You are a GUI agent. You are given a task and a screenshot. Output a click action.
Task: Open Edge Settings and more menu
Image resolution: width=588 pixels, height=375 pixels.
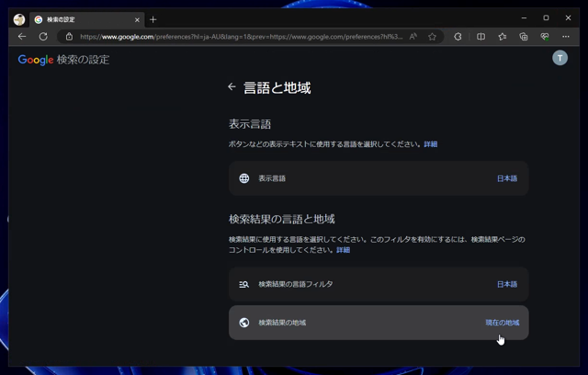(x=566, y=37)
